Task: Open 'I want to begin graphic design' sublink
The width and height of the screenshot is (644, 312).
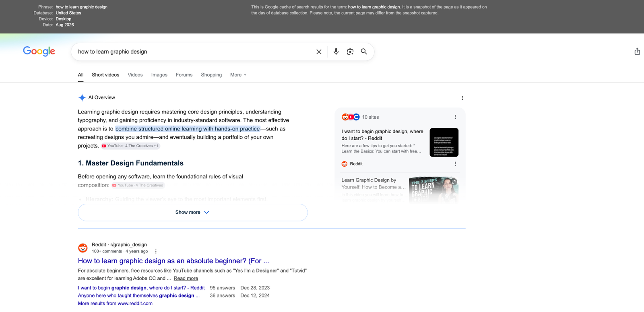Action: click(x=141, y=288)
